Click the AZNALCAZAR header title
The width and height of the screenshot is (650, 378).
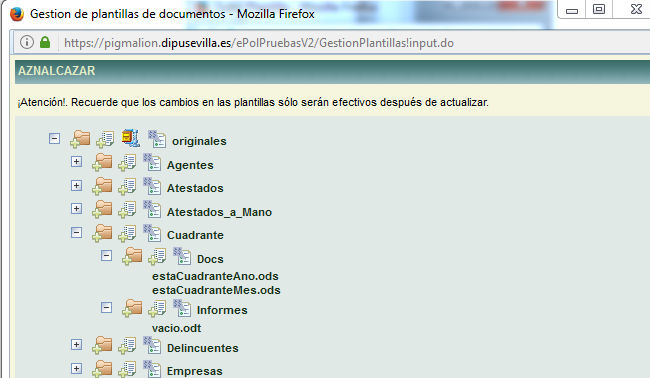click(x=56, y=71)
